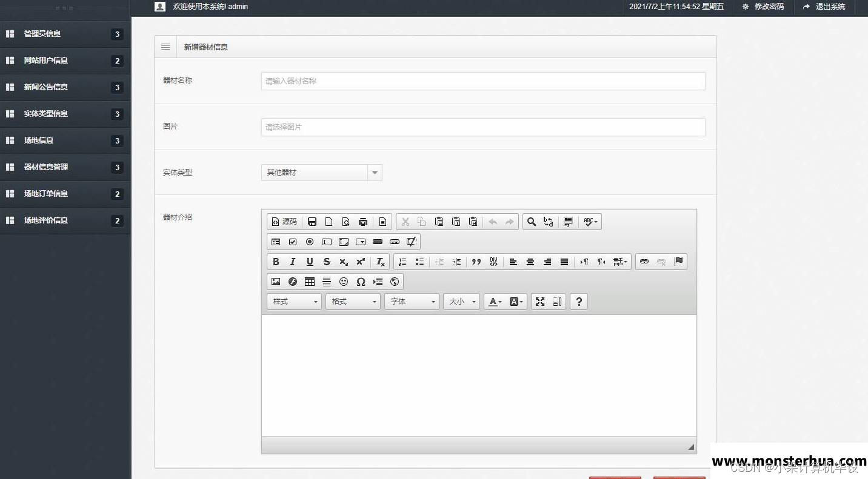Screen dimensions: 868x479
Task: Click the IFrame globe icon
Action: pyautogui.click(x=395, y=282)
